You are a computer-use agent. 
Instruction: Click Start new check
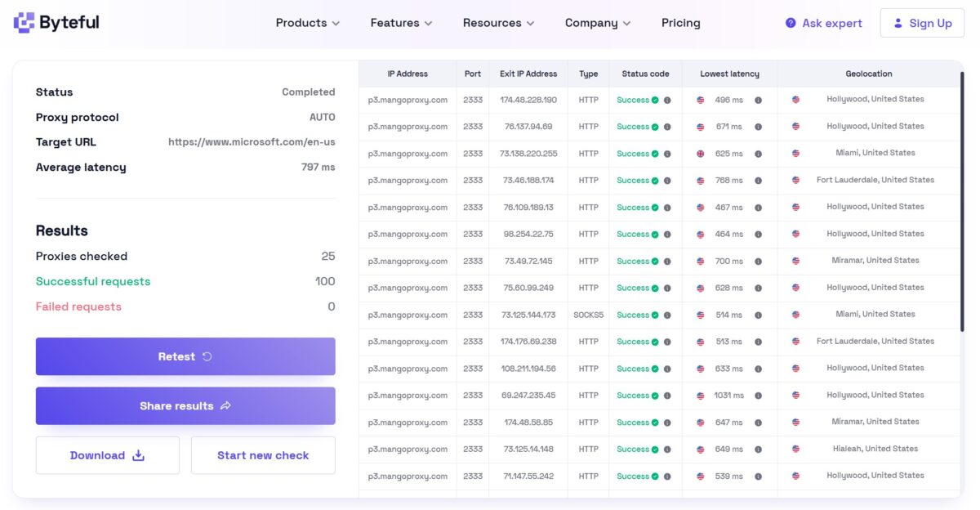tap(263, 455)
